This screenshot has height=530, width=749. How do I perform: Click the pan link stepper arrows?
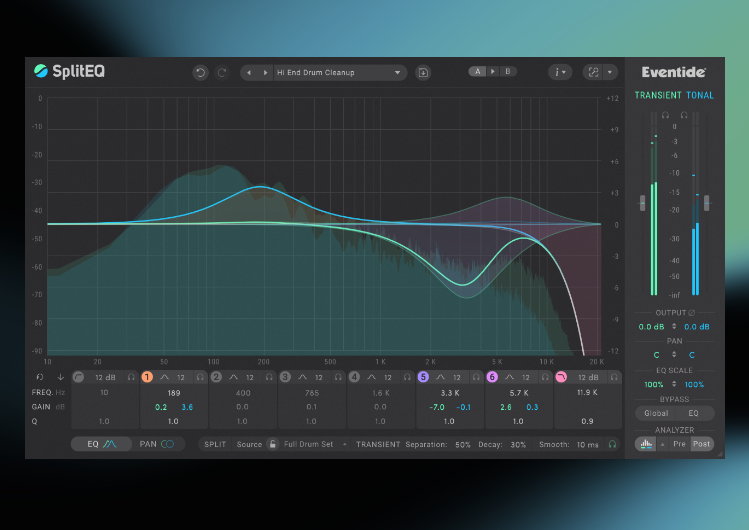[674, 355]
